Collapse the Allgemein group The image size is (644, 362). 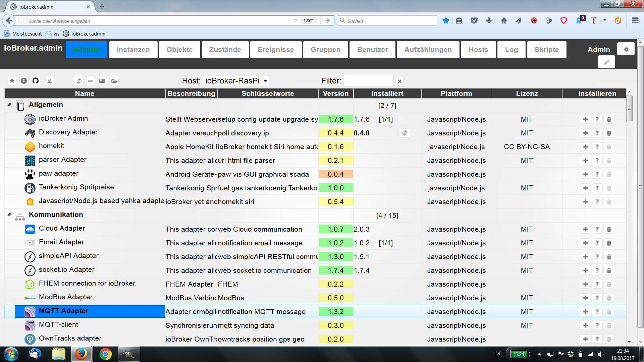coord(9,105)
